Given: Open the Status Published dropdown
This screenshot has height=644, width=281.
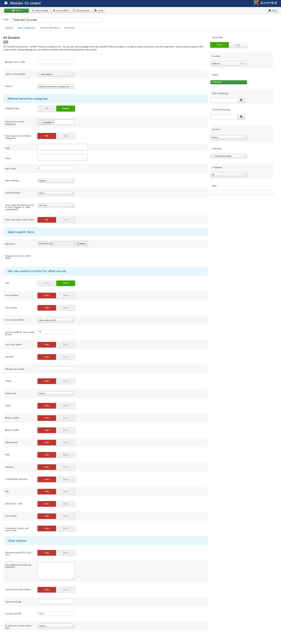Looking at the screenshot, I should tap(229, 82).
